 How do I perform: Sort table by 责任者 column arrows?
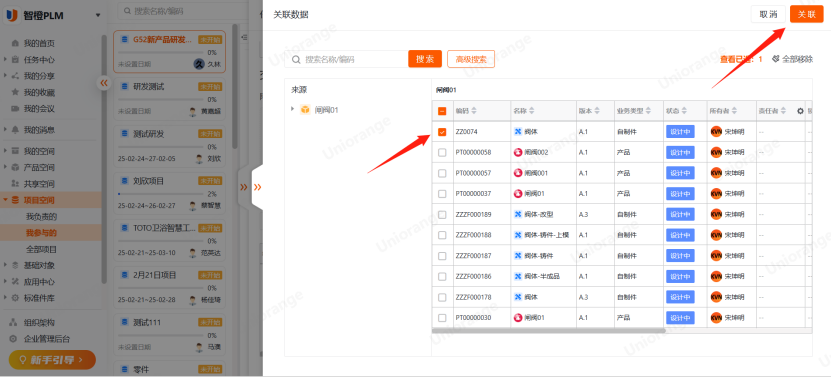click(x=784, y=111)
